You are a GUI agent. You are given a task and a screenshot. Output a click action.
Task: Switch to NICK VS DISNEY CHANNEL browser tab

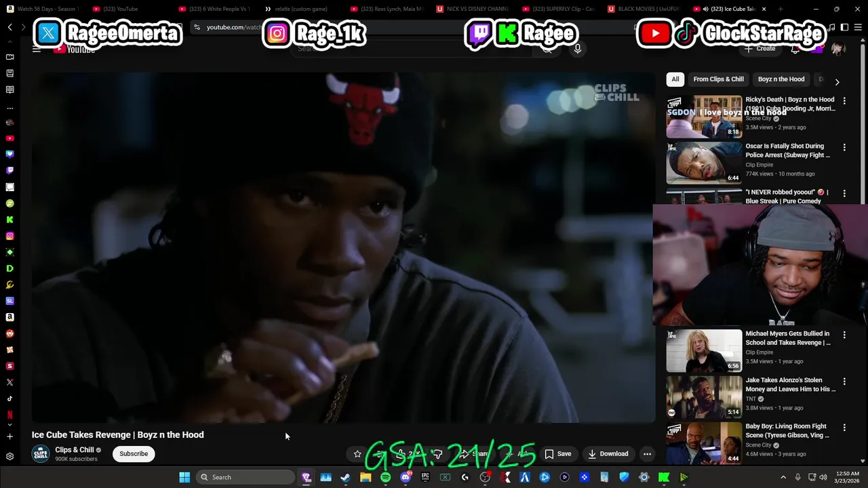click(473, 9)
